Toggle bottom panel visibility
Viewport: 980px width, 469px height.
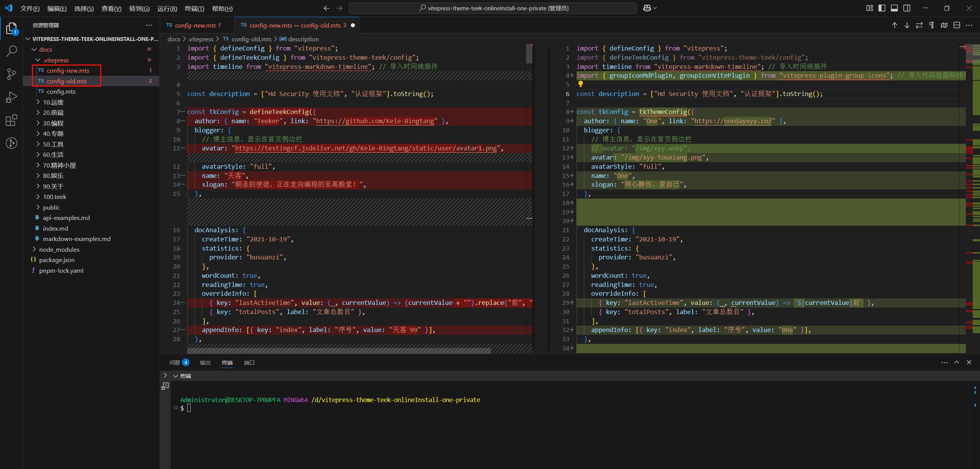tap(894, 8)
